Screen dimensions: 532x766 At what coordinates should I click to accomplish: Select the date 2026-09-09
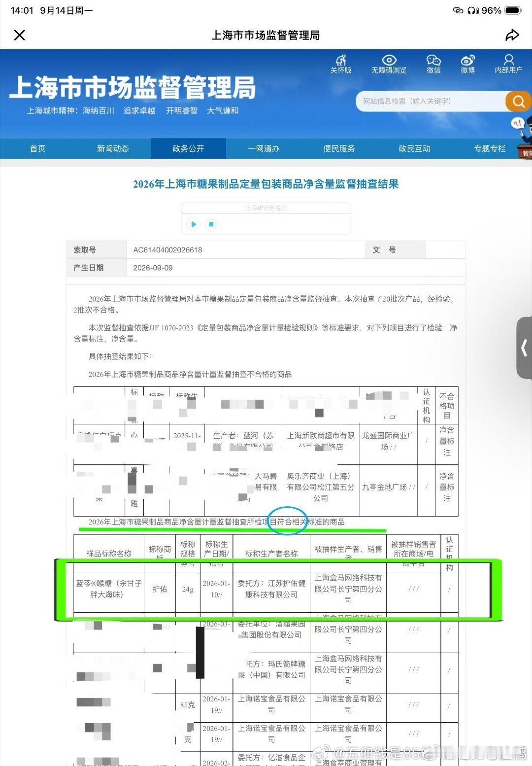coord(153,268)
